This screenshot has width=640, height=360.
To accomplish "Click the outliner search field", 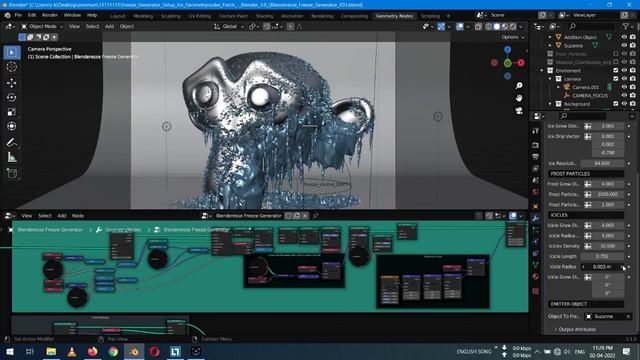I will coord(591,26).
